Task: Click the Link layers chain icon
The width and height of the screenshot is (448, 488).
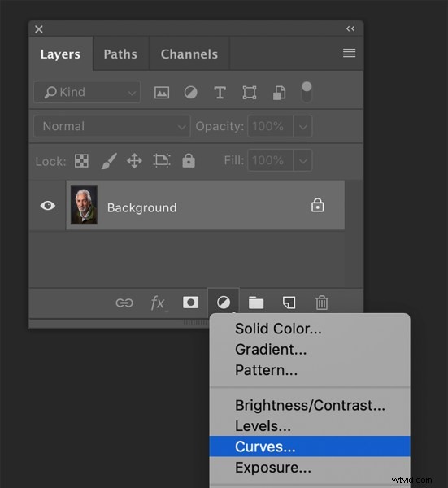Action: (124, 303)
